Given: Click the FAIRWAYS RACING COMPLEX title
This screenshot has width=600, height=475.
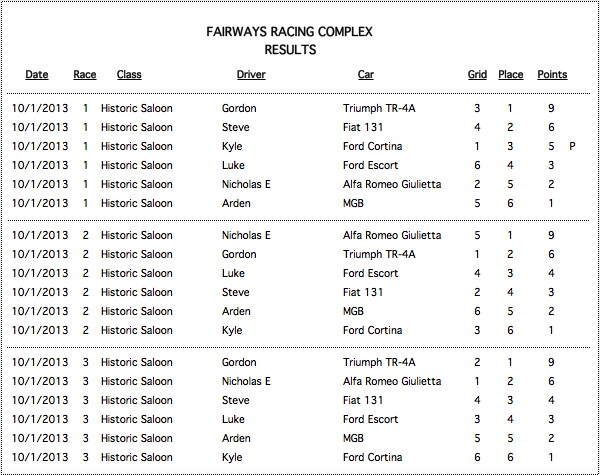Looking at the screenshot, I should click(x=289, y=31).
